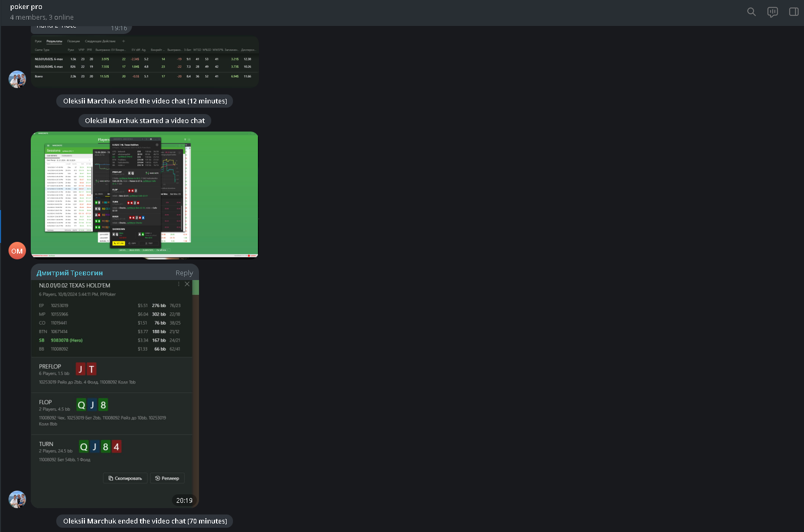
Task: Click the green Q card on FLOP row
Action: point(81,405)
